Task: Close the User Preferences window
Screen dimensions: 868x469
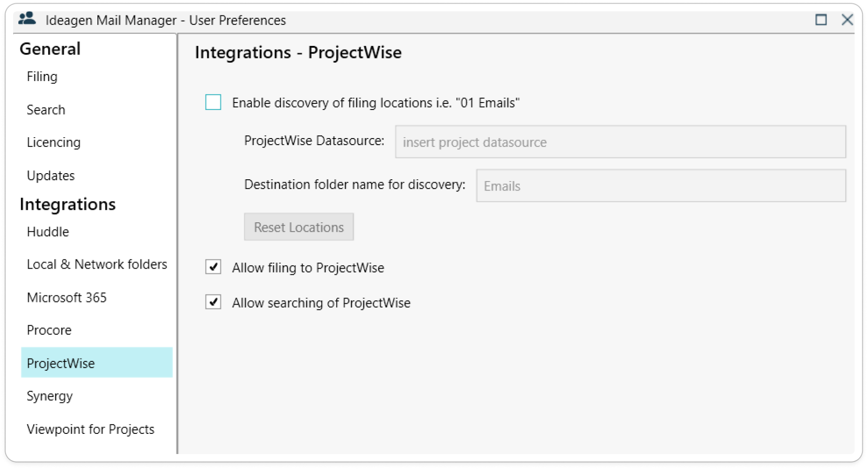Action: (847, 20)
